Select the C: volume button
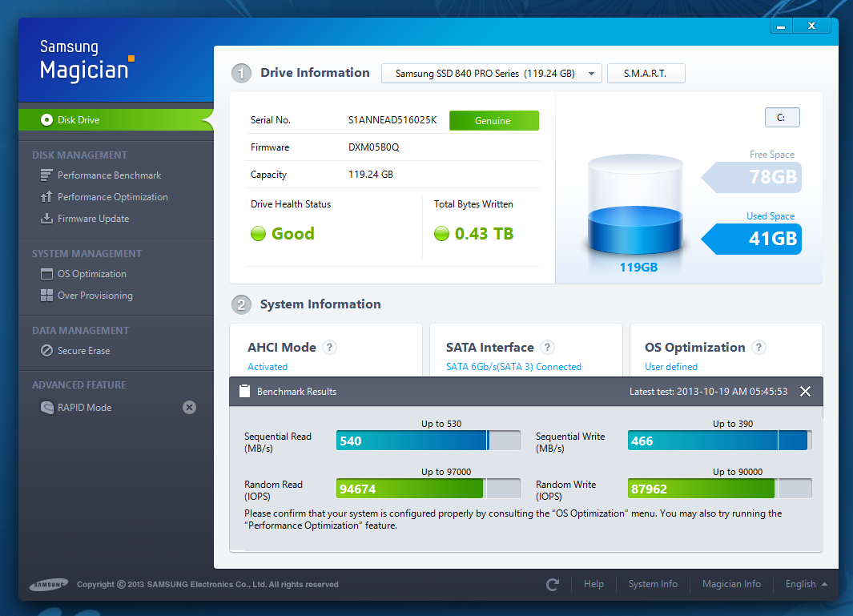 (x=782, y=118)
